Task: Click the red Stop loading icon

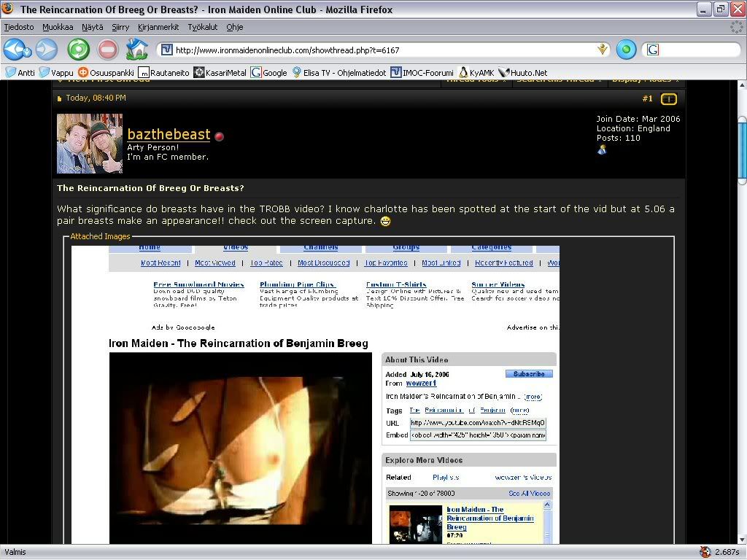Action: 108,50
